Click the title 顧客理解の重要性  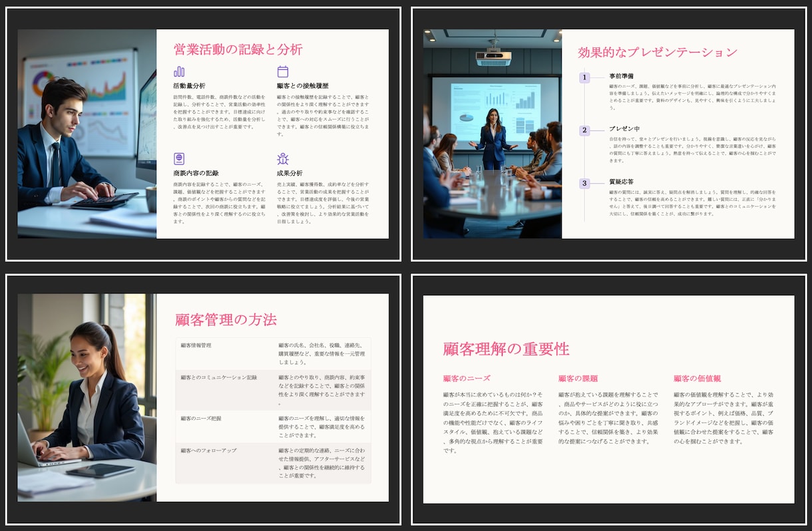pyautogui.click(x=506, y=349)
